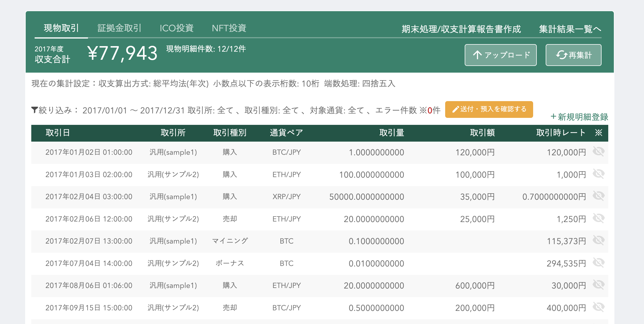Switch to the 証拠金取引 tab
This screenshot has width=644, height=324.
tap(119, 28)
